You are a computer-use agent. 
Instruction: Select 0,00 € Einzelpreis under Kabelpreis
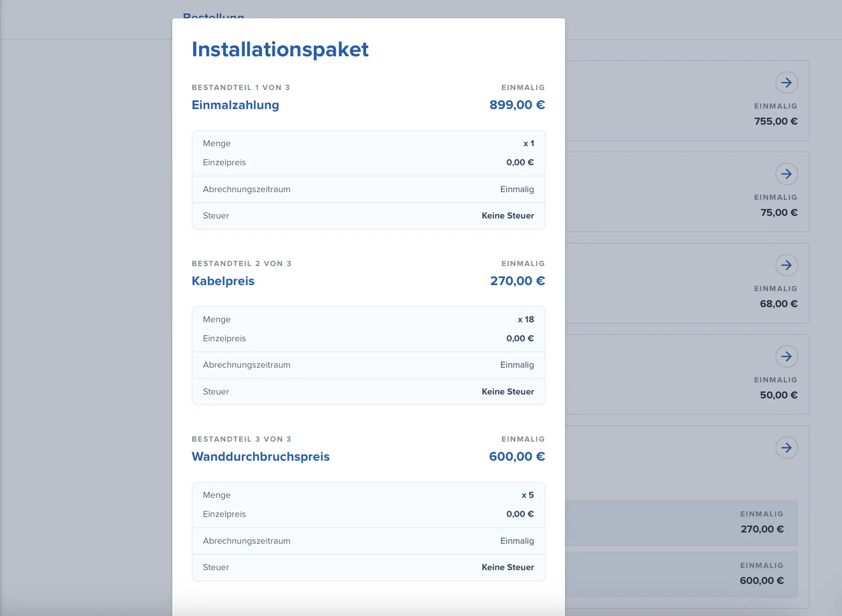click(520, 339)
